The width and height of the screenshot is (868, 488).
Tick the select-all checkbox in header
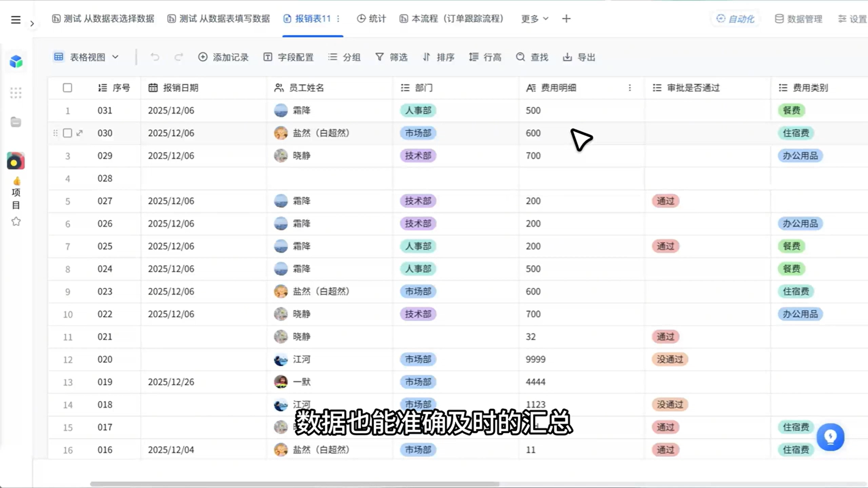tap(67, 88)
